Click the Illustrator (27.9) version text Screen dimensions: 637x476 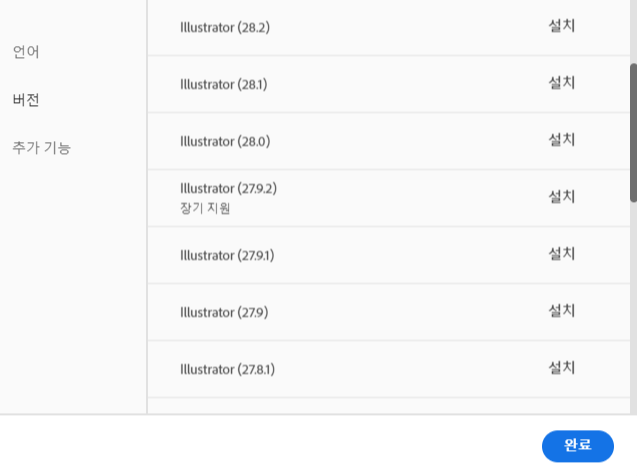click(224, 312)
